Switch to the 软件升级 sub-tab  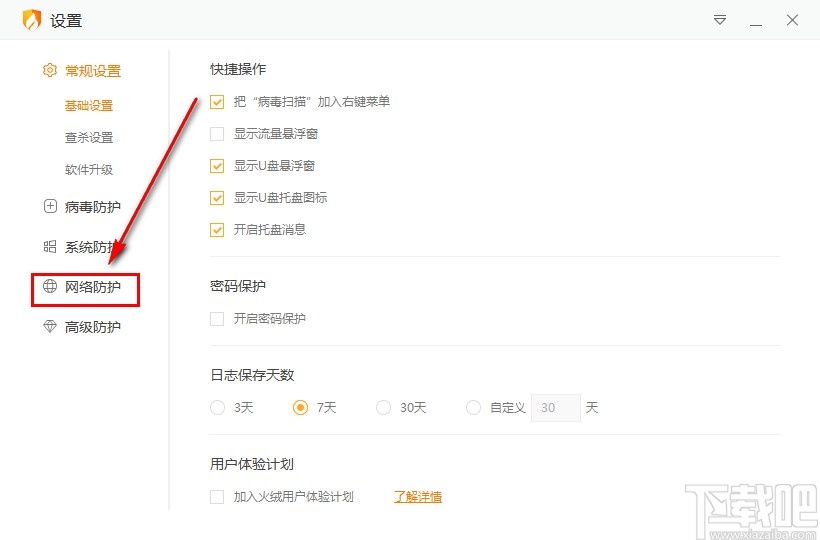[x=89, y=170]
